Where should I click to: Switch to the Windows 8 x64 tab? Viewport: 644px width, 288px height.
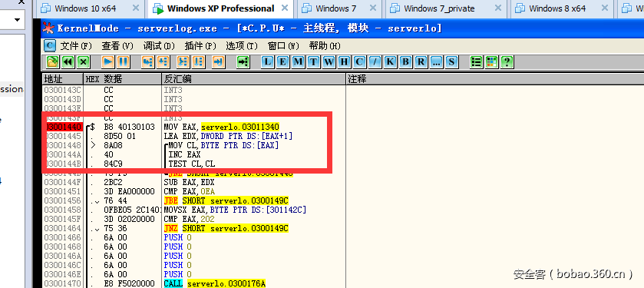point(557,8)
